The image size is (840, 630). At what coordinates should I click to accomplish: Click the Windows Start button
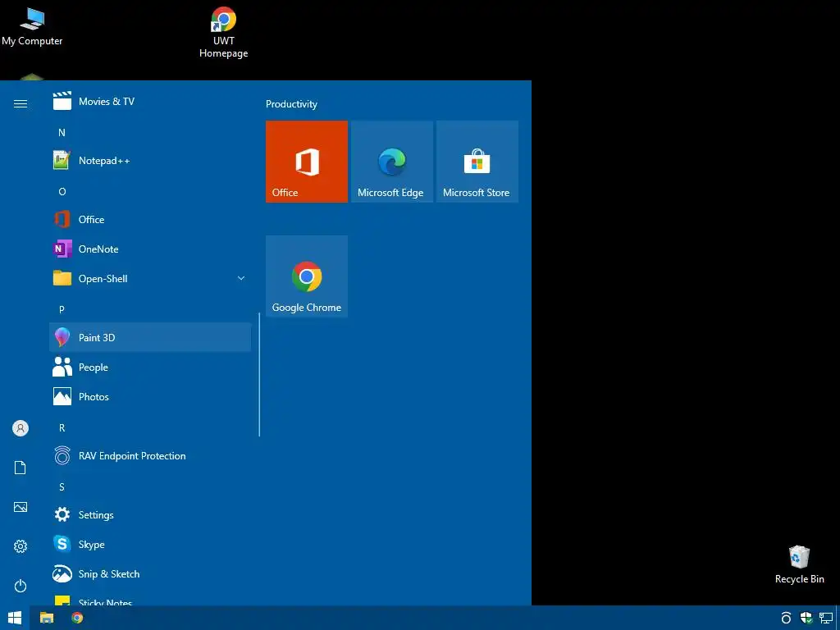tap(15, 618)
